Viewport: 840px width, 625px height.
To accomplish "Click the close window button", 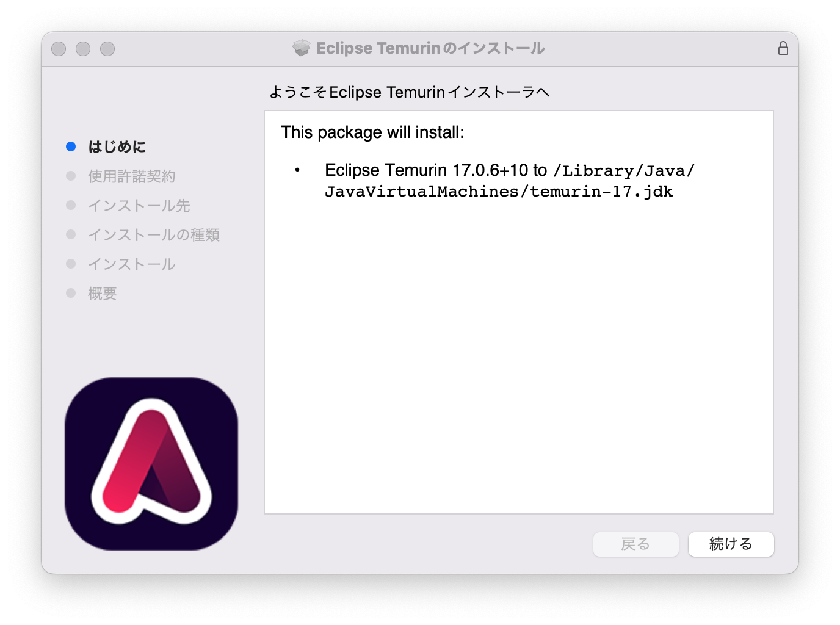I will [59, 49].
